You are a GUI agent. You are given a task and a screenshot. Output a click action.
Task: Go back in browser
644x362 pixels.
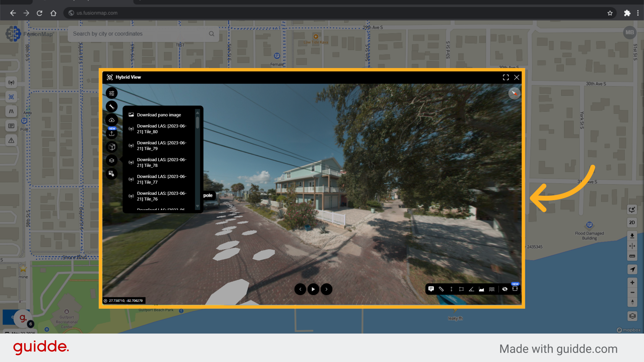click(13, 13)
